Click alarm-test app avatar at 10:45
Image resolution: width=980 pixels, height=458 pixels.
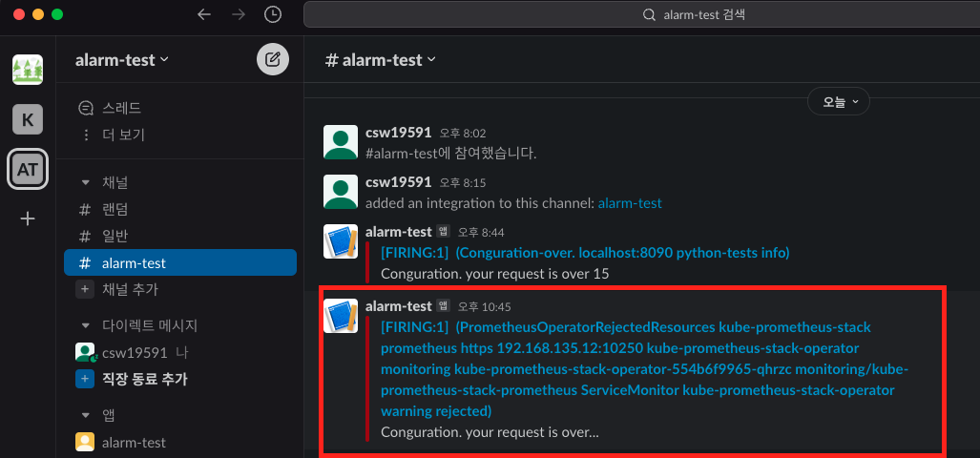pyautogui.click(x=340, y=316)
